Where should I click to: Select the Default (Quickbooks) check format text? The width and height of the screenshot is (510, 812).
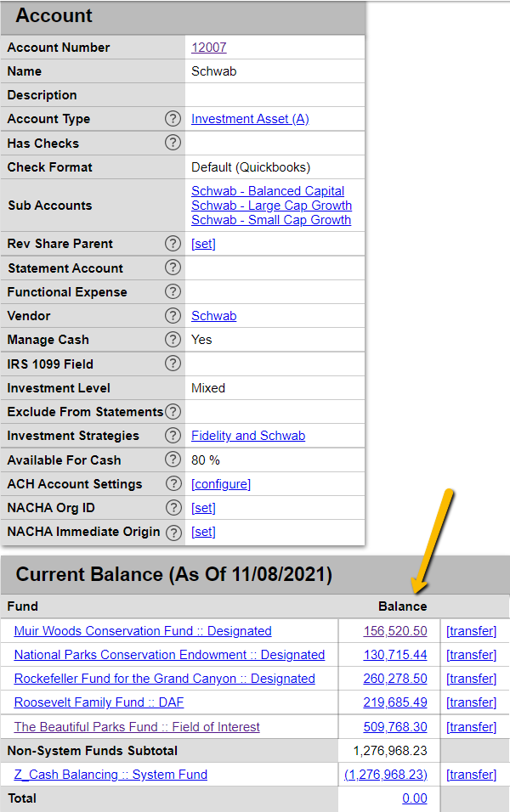(251, 167)
